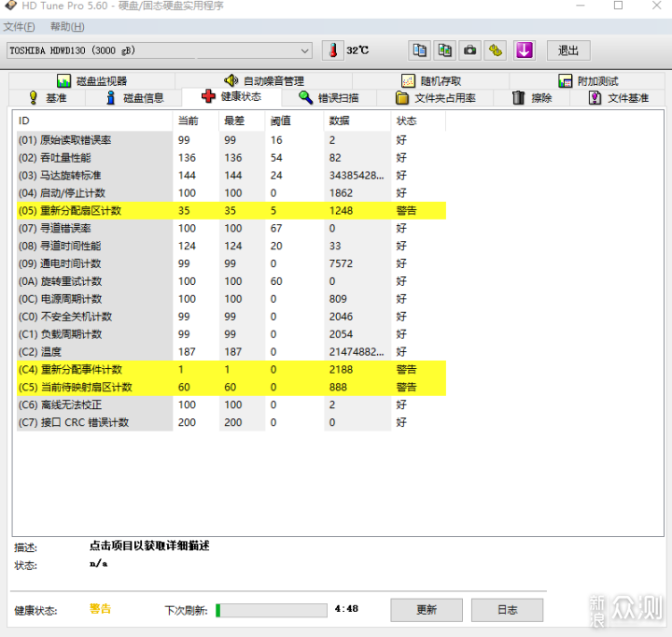Open the TOSHIBA HDWD130 drive dropdown
This screenshot has width=672, height=637.
coord(159,50)
